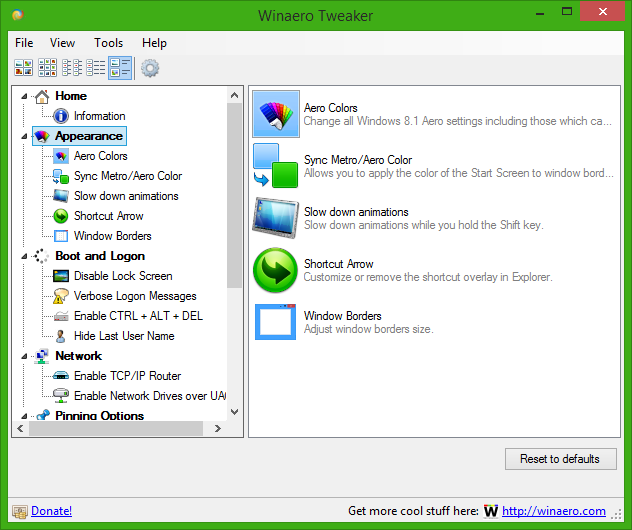Switch to small icons view in toolbar
This screenshot has height=530, width=632.
(x=72, y=68)
